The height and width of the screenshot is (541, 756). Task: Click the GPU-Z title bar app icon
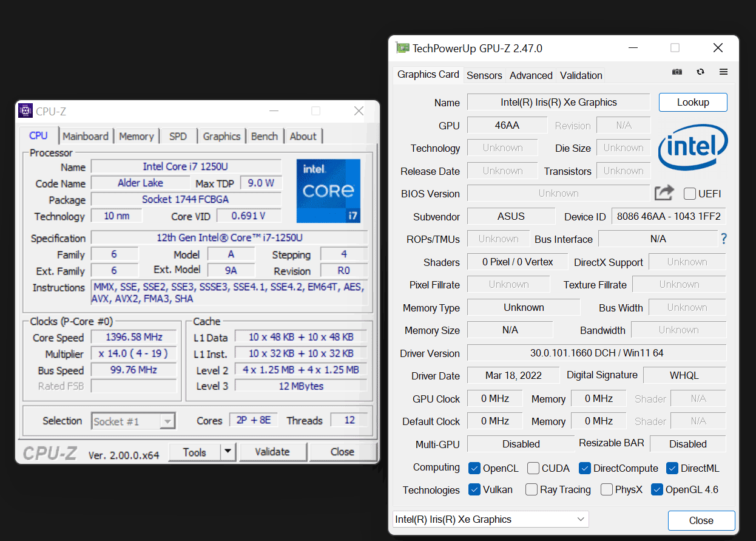(402, 48)
